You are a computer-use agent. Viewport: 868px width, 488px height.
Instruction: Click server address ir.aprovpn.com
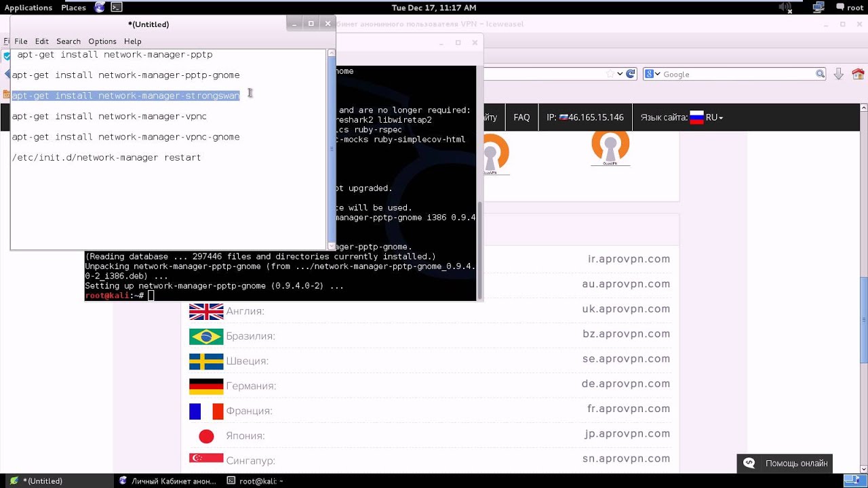point(629,259)
